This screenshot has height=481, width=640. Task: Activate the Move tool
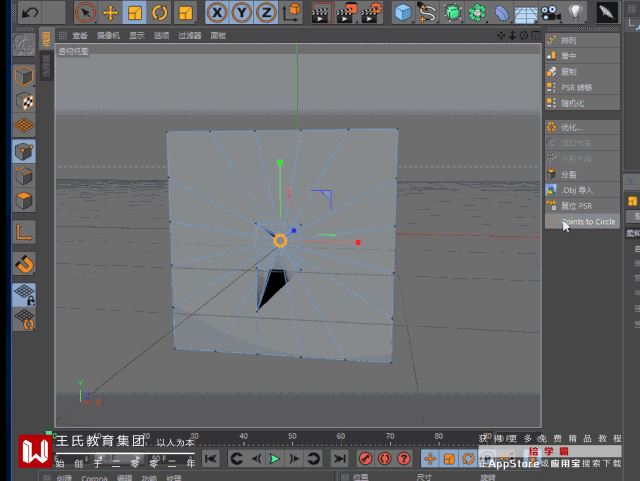click(110, 13)
